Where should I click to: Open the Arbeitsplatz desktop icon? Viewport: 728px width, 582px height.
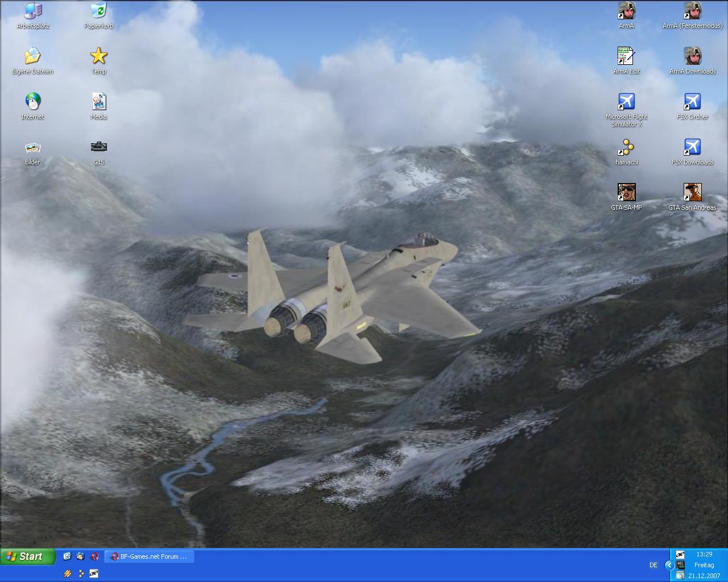pyautogui.click(x=33, y=11)
